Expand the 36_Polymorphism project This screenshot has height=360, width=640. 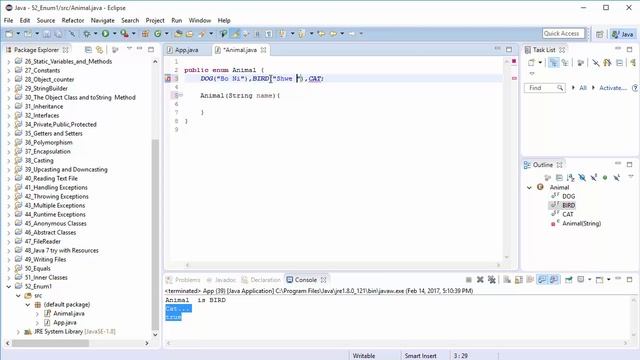9,142
